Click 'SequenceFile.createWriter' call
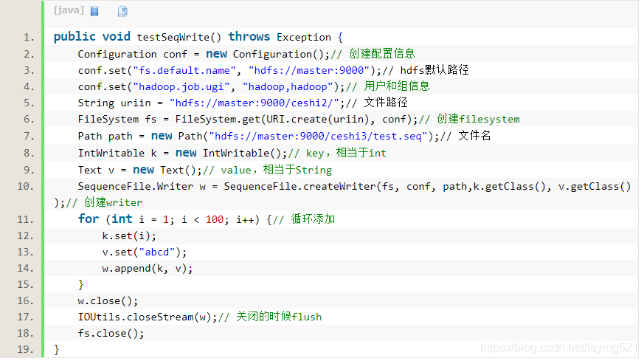Viewport: 644px width, 361px height. (x=300, y=187)
